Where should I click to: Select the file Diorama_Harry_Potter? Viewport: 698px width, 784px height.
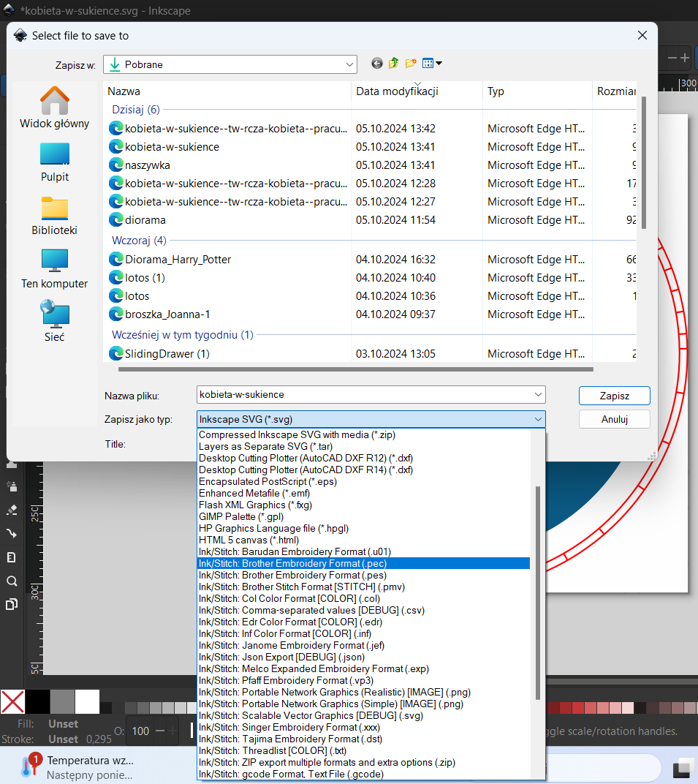tap(178, 260)
